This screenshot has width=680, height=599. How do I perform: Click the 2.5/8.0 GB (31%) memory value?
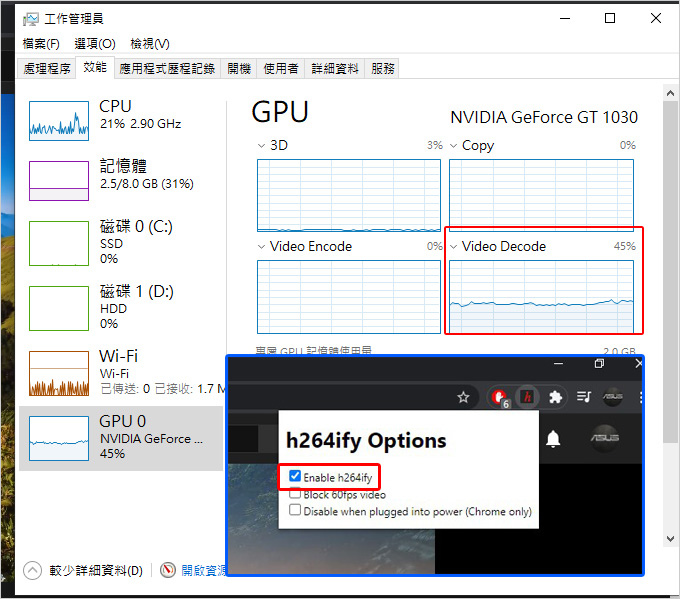pyautogui.click(x=147, y=184)
